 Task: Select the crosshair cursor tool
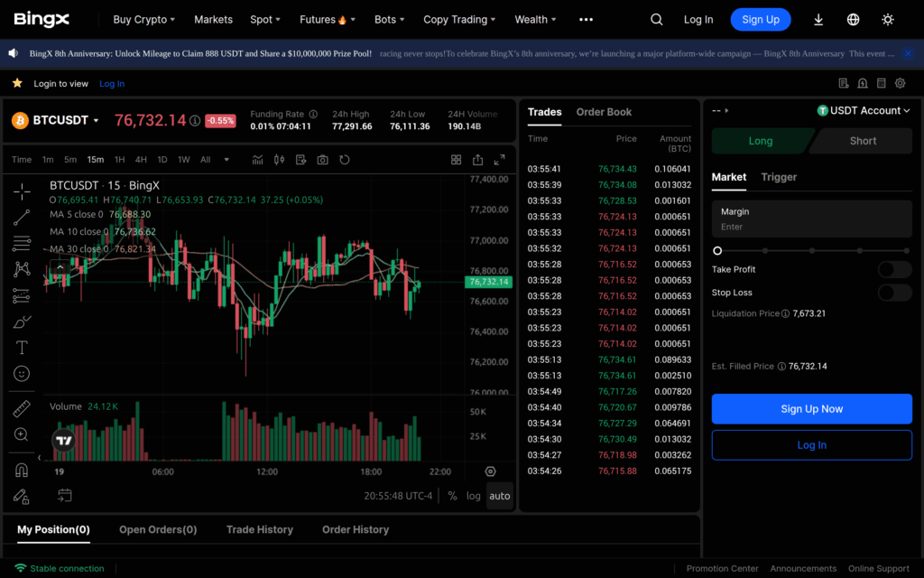point(22,191)
